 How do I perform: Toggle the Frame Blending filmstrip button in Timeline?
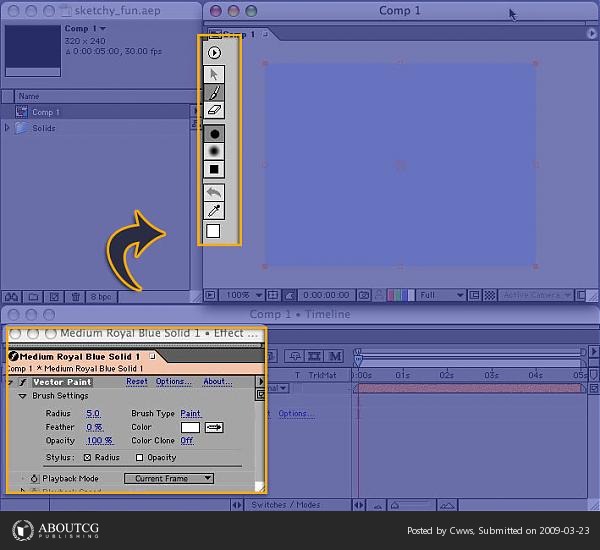(x=315, y=356)
